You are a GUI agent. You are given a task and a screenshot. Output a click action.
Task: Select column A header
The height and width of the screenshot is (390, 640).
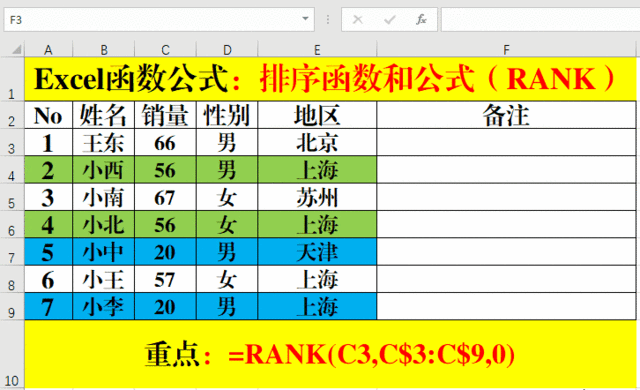coord(48,50)
